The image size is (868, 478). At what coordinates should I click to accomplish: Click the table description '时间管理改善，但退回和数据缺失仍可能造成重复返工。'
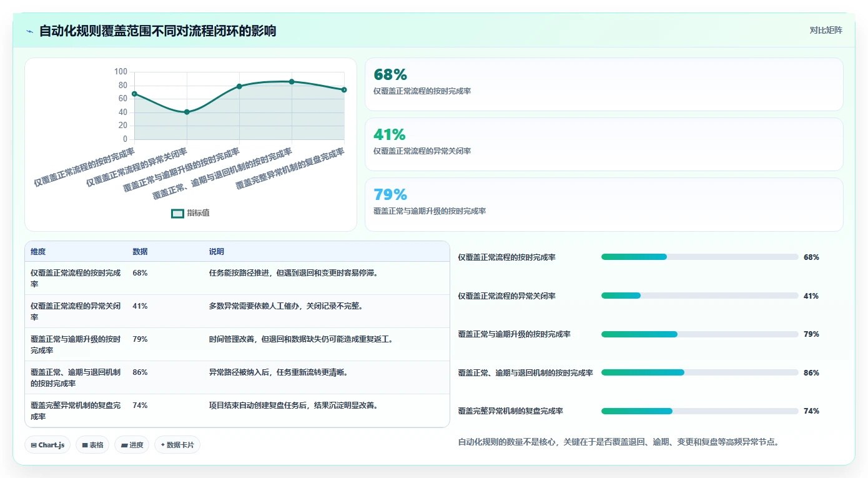[x=301, y=339]
